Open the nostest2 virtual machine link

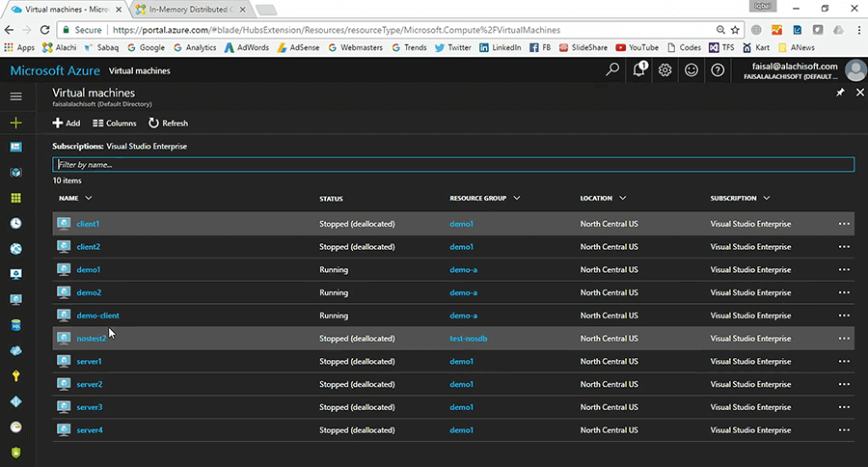coord(92,339)
